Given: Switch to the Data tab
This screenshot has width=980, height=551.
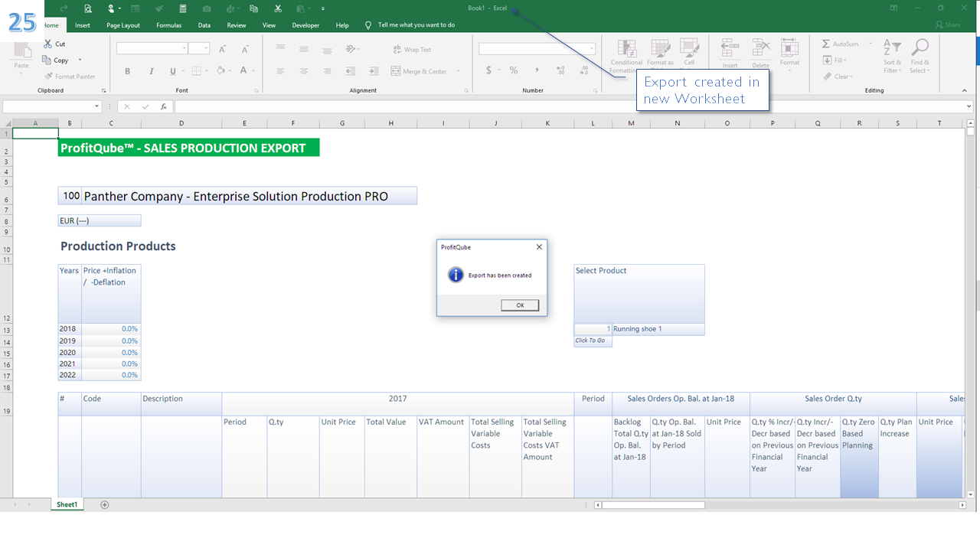Looking at the screenshot, I should coord(204,25).
